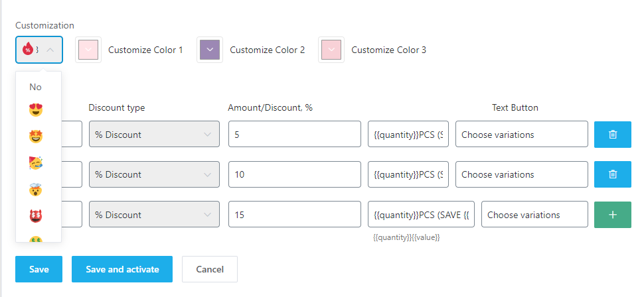This screenshot has width=644, height=297.
Task: Click the Save and activate button
Action: 122,269
